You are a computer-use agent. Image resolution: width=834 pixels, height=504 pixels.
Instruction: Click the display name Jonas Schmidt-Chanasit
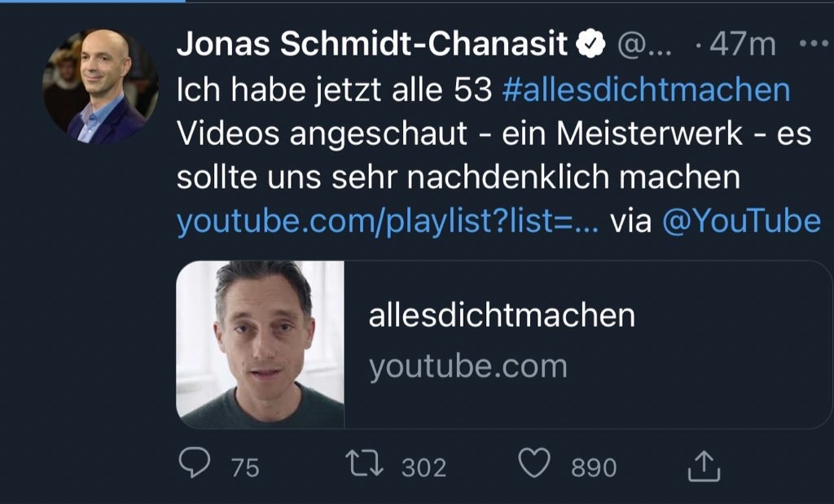click(371, 46)
